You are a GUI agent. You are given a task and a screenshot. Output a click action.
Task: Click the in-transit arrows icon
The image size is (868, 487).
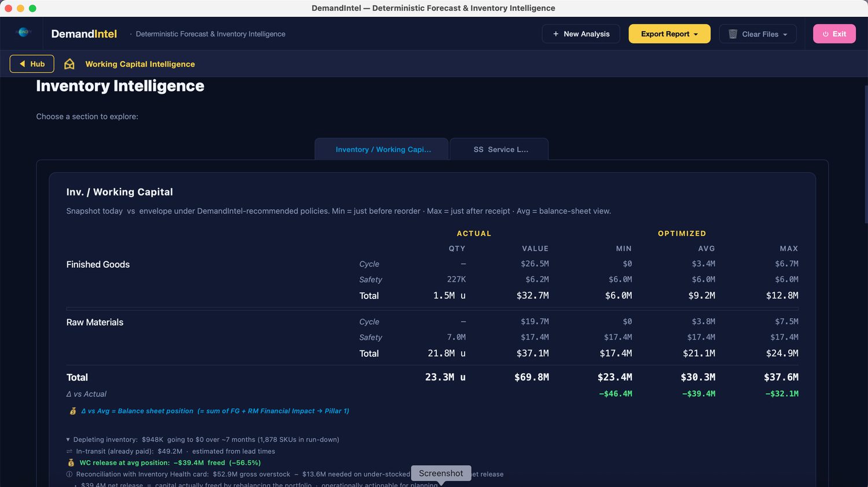coord(69,451)
